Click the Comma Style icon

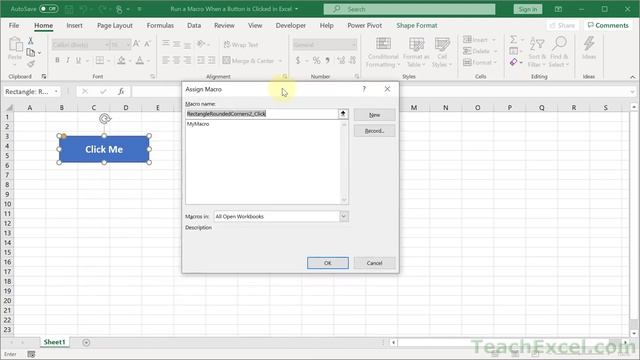click(x=327, y=60)
